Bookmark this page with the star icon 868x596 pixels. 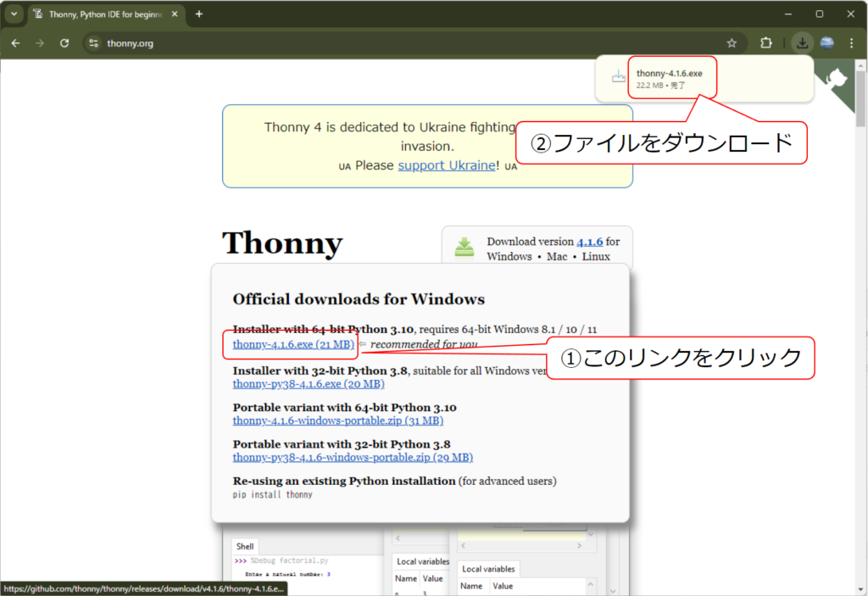[732, 43]
